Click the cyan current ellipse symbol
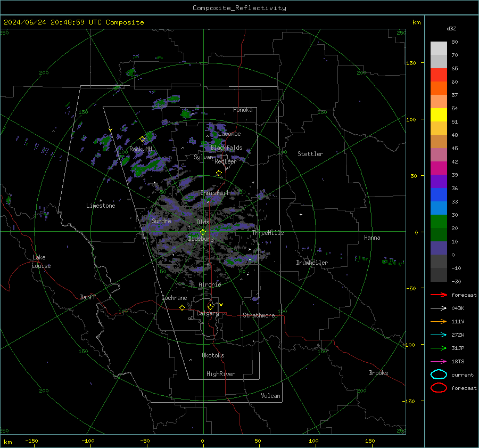This screenshot has width=479, height=448. click(x=439, y=374)
